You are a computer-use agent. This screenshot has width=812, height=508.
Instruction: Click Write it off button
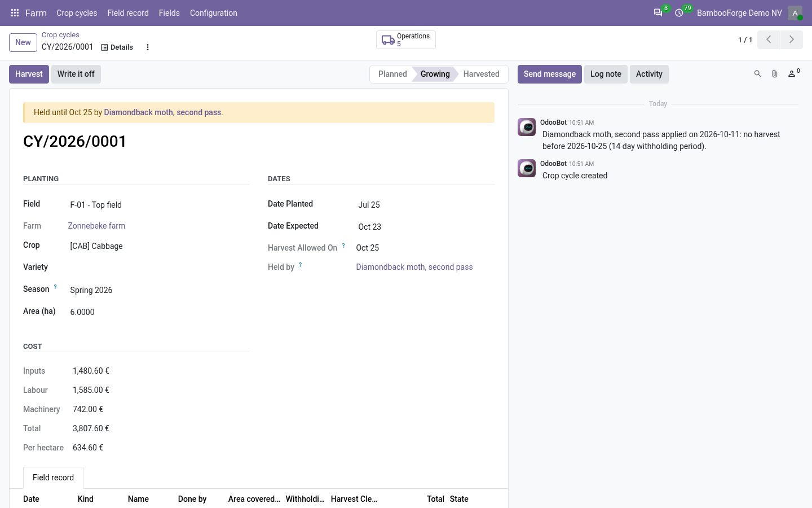(x=76, y=74)
